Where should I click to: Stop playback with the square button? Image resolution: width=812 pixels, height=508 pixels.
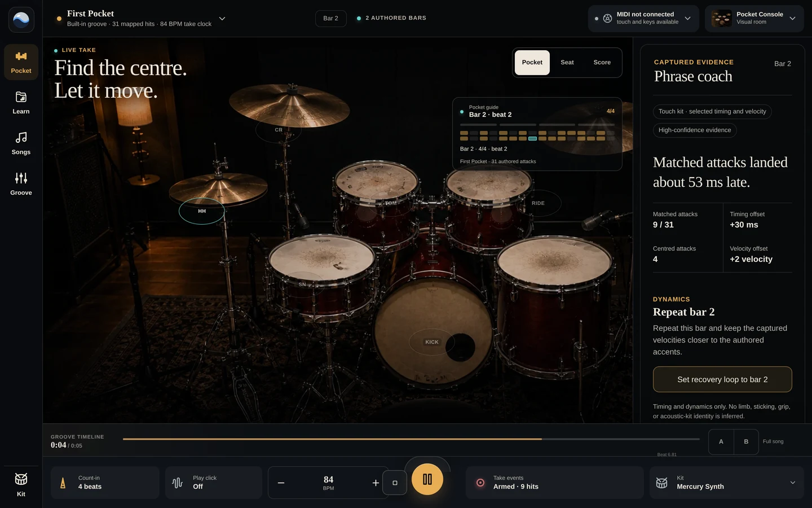[395, 483]
